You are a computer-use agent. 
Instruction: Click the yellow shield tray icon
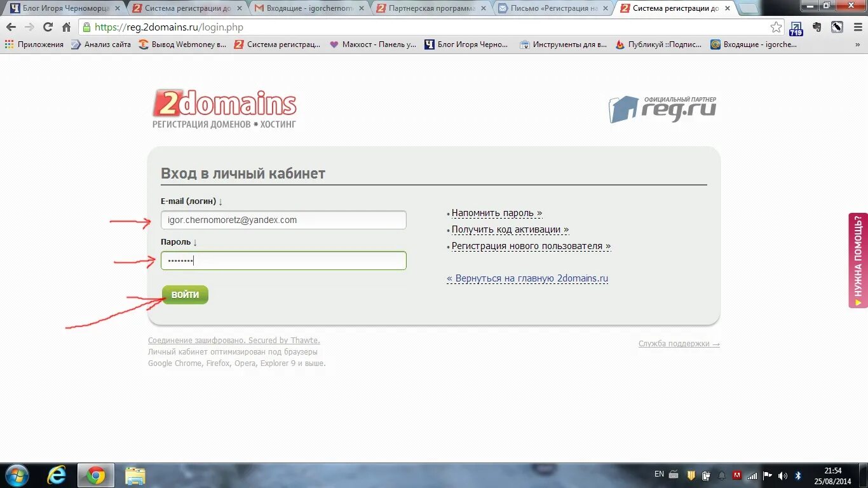pos(691,475)
